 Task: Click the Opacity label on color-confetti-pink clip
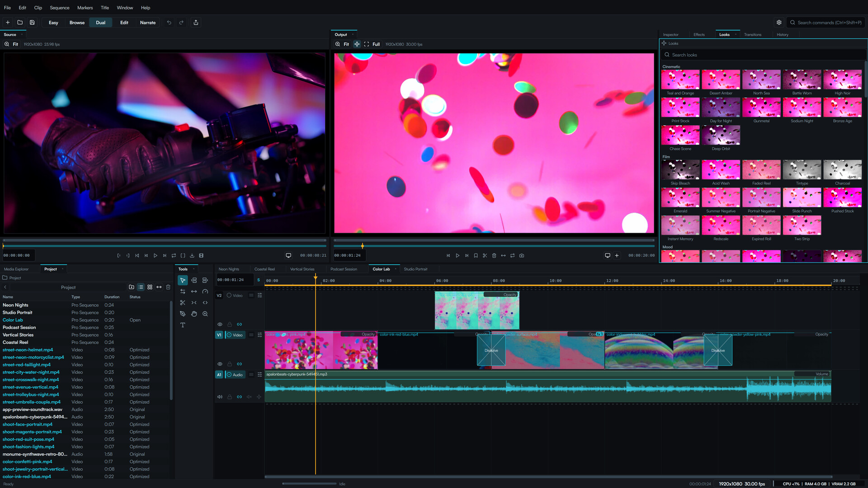(x=368, y=334)
